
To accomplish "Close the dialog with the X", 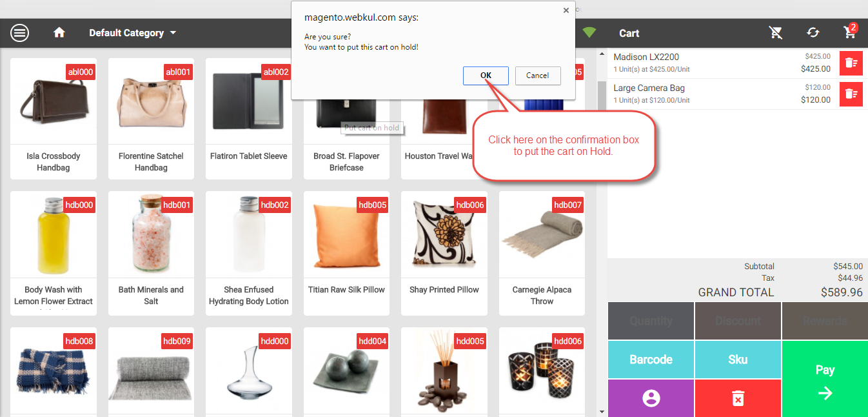I will [566, 10].
